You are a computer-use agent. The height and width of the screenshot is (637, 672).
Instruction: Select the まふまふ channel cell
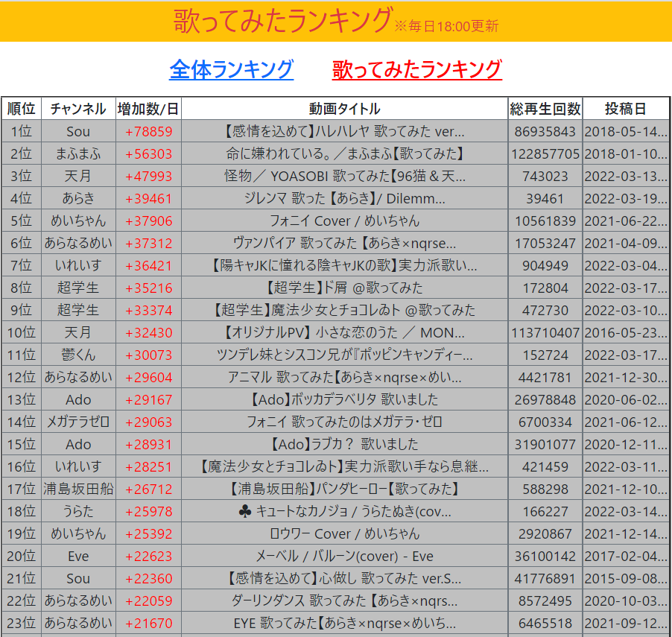(x=78, y=154)
